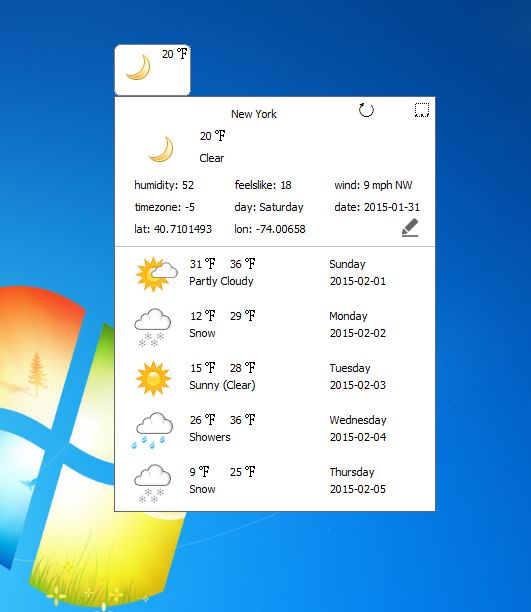531x612 pixels.
Task: Click the 'Wednesday' day label
Action: click(358, 420)
